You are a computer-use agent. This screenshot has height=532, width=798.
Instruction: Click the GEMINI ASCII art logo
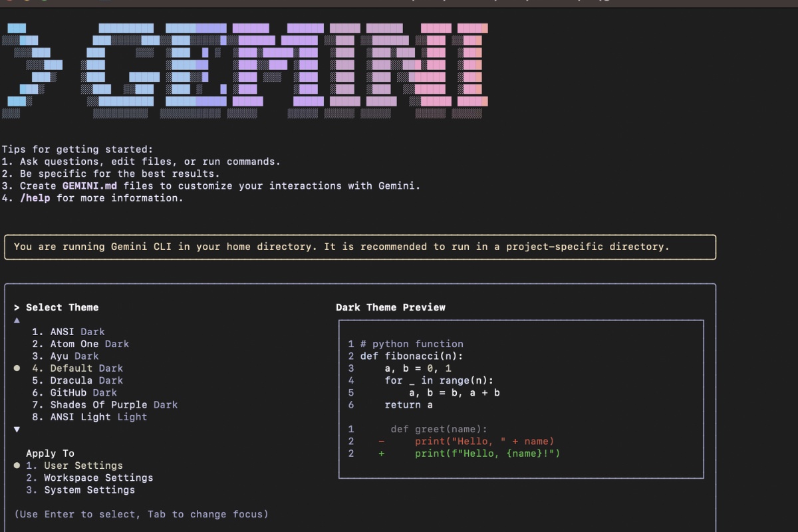coord(244,70)
